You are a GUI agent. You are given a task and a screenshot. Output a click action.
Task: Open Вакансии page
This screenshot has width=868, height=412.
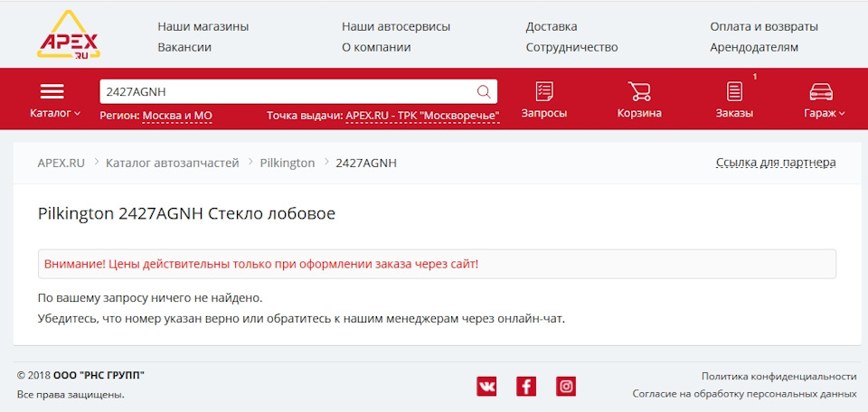pos(184,48)
